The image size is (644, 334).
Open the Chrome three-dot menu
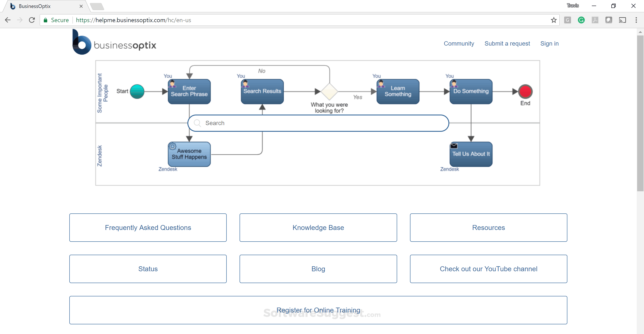(x=636, y=20)
